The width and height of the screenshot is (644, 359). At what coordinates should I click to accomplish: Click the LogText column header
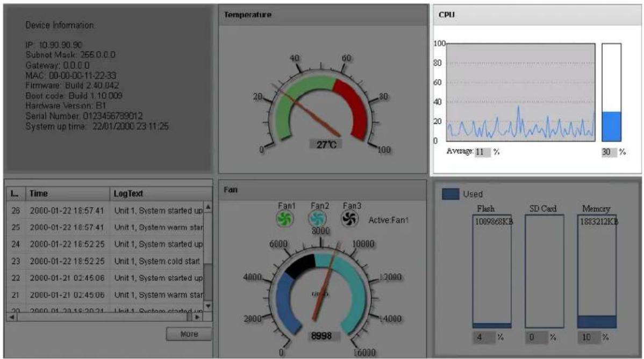coord(161,193)
